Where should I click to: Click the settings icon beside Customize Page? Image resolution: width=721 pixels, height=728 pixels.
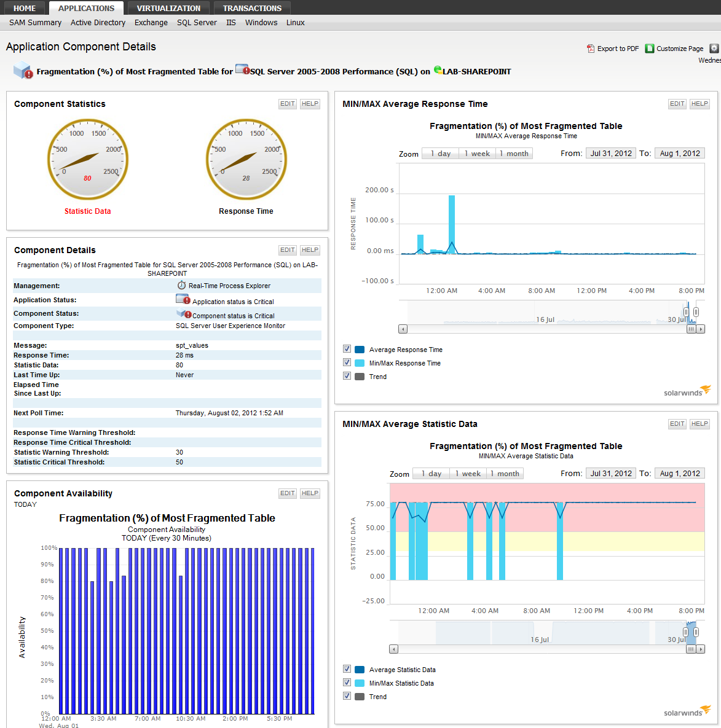tap(714, 48)
